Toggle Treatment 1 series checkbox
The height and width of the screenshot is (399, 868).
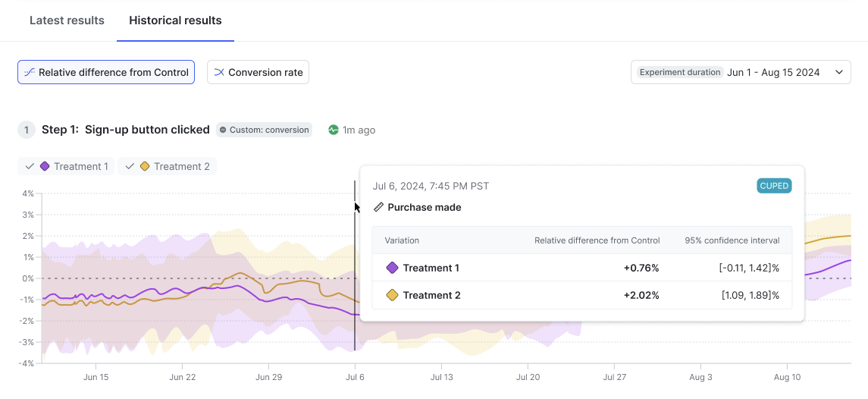click(x=30, y=166)
